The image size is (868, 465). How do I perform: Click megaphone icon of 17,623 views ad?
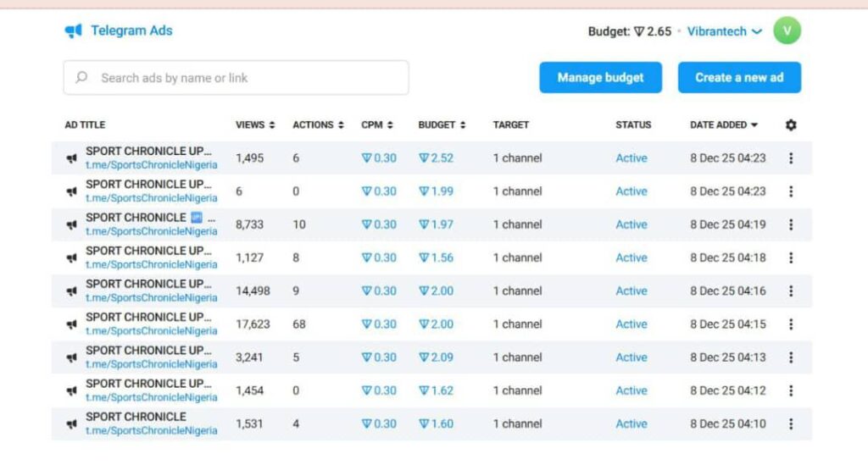71,324
